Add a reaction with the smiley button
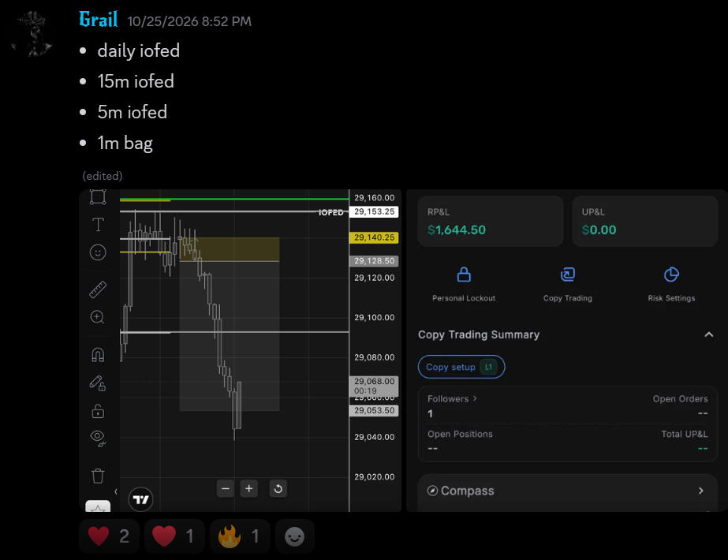 (x=295, y=536)
